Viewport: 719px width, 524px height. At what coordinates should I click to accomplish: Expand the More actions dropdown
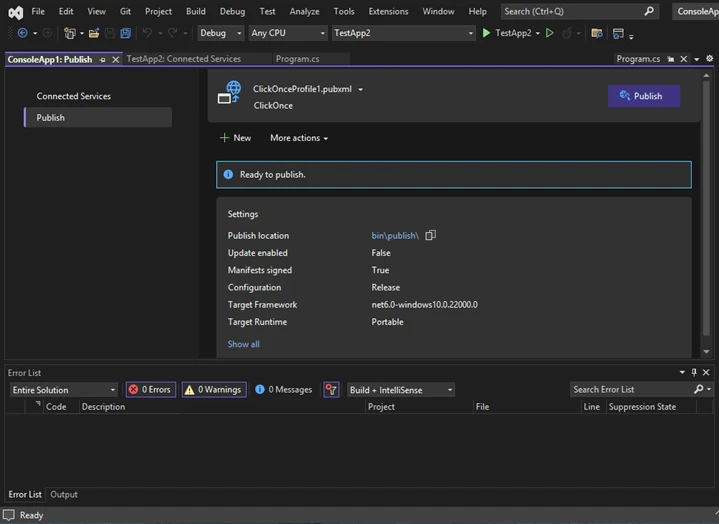299,138
